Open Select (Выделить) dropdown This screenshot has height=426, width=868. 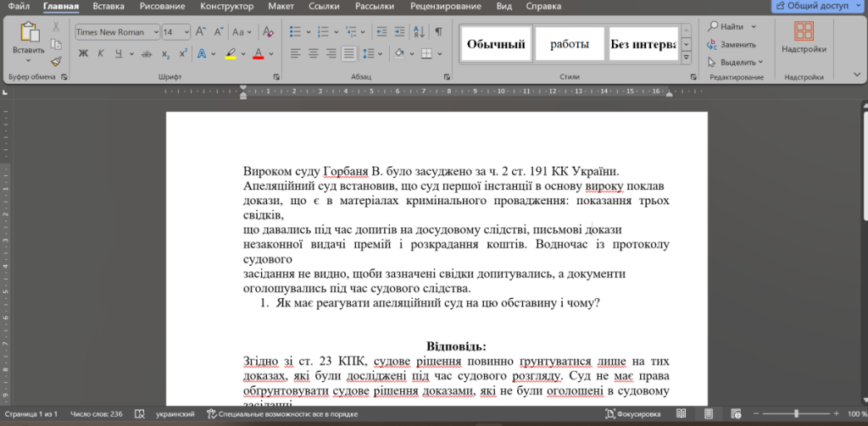coord(736,62)
